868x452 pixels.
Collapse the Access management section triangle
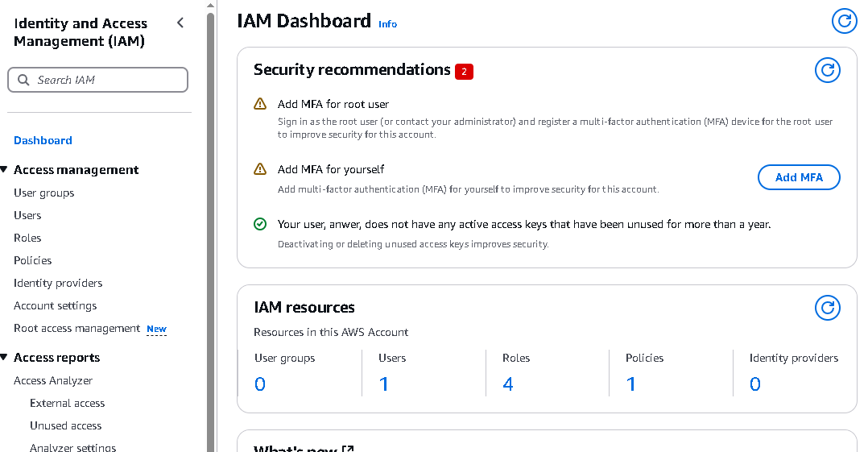pyautogui.click(x=4, y=169)
